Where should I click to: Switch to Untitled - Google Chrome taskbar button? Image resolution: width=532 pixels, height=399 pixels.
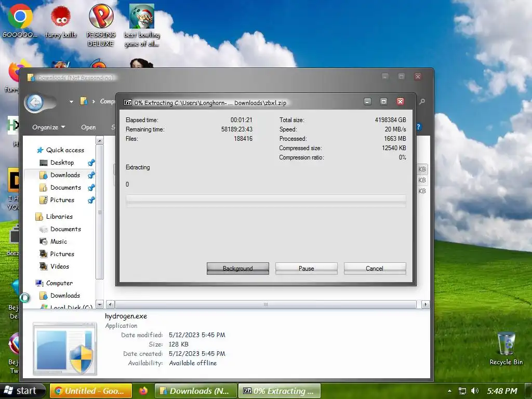(x=91, y=391)
